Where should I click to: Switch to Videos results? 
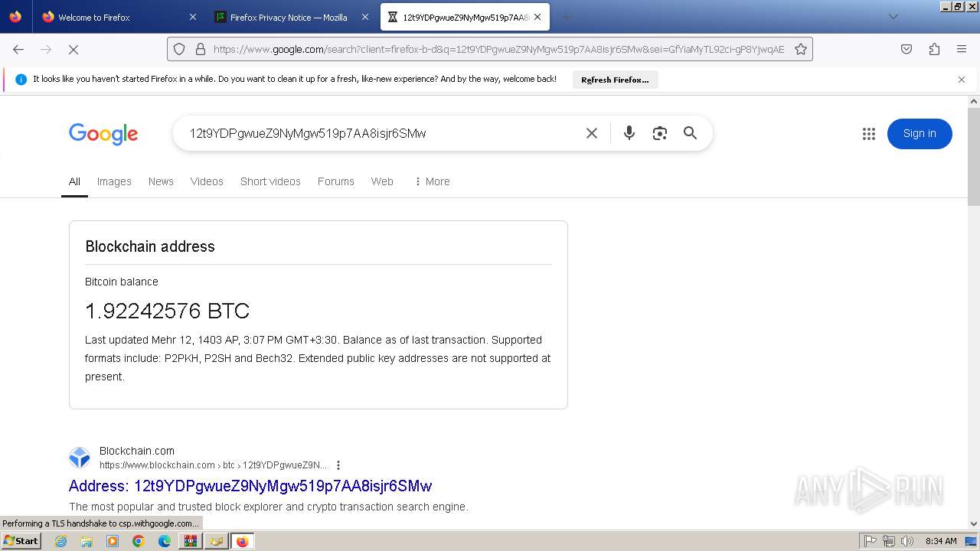pyautogui.click(x=207, y=181)
